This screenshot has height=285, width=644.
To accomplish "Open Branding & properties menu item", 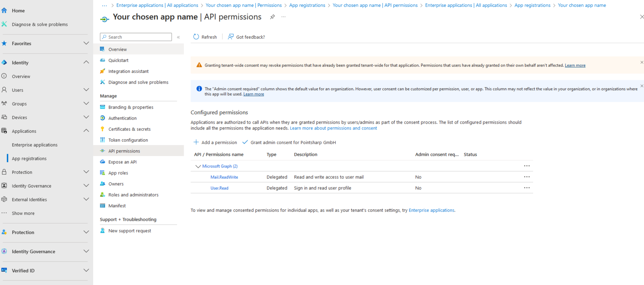I will pyautogui.click(x=130, y=107).
